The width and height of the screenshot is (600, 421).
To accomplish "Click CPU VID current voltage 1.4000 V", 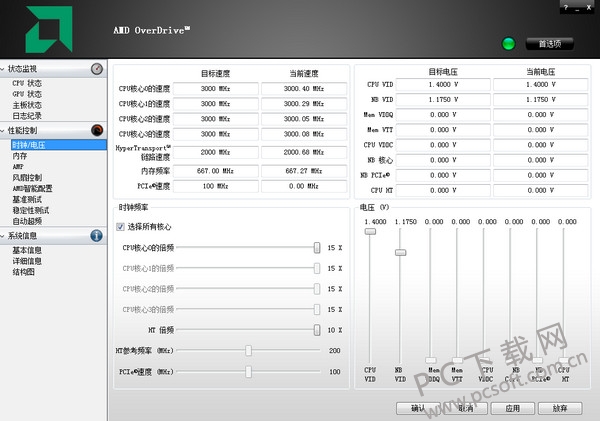I will pos(540,85).
